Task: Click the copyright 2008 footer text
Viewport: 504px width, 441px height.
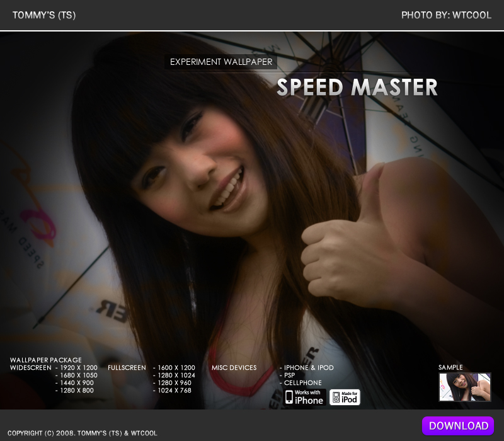Action: tap(83, 433)
